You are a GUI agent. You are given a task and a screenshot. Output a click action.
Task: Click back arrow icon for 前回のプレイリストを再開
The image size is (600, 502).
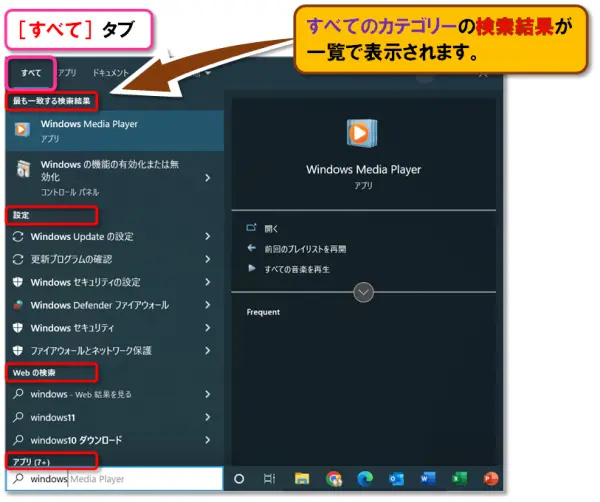tap(251, 248)
